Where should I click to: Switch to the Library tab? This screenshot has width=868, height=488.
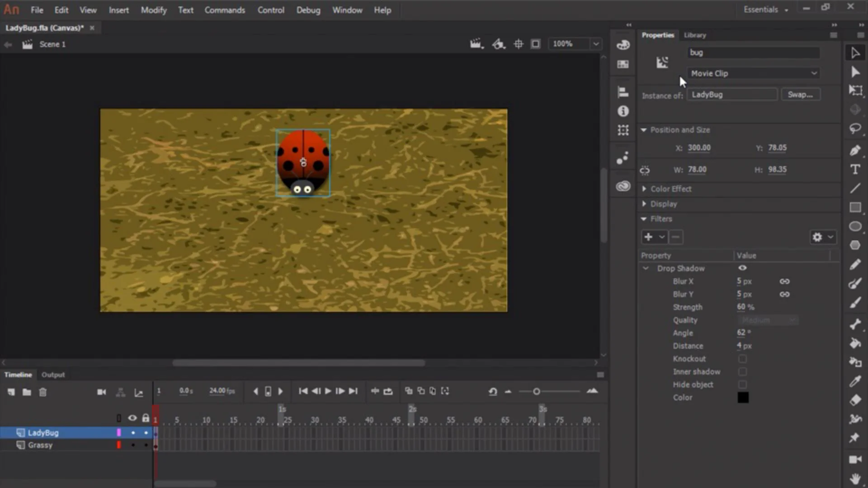tap(694, 35)
